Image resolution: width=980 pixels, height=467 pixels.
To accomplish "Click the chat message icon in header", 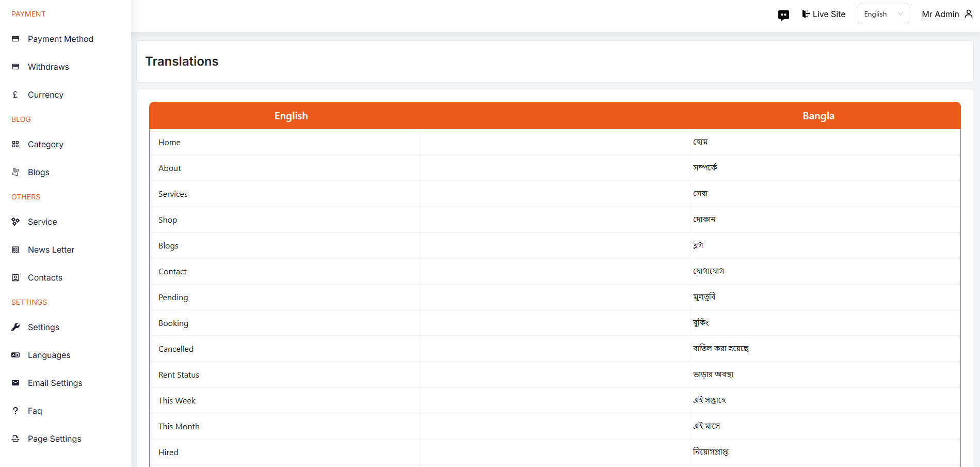I will (x=783, y=15).
